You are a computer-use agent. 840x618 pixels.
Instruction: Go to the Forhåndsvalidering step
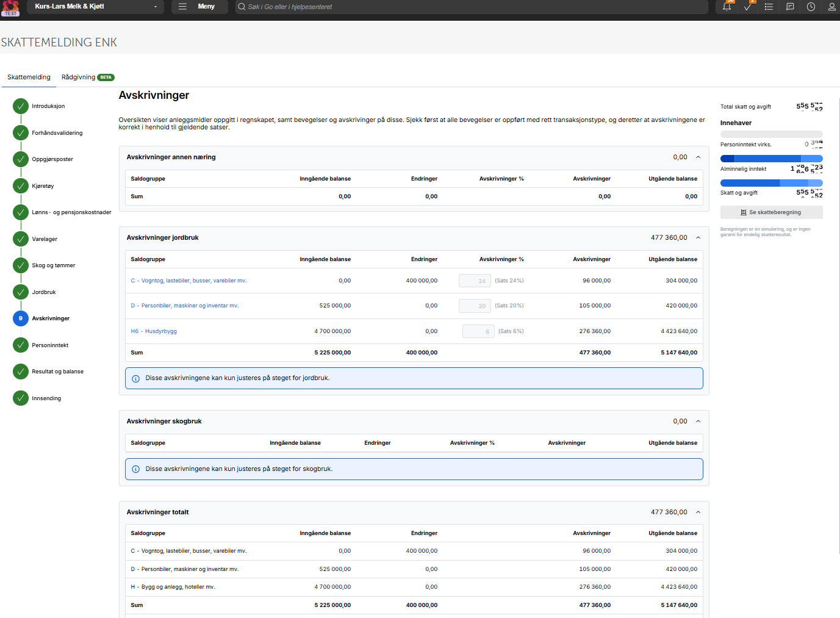click(57, 133)
